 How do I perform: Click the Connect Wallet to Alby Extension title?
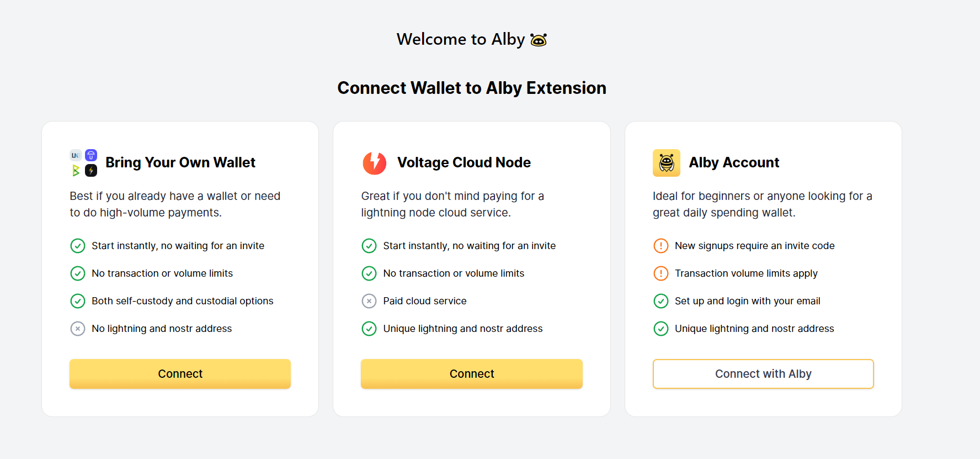coord(471,88)
